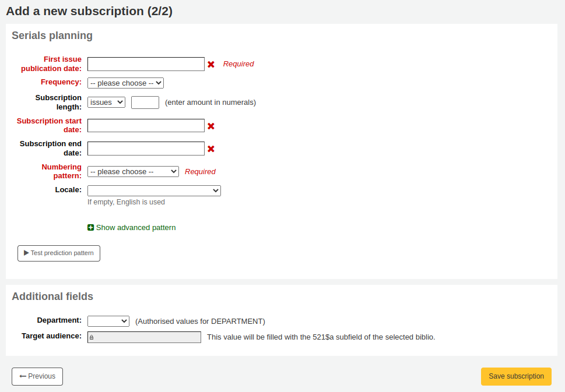Click the '(enter amount in numerals)' hint
Viewport: 565px width, 392px height.
pos(210,103)
